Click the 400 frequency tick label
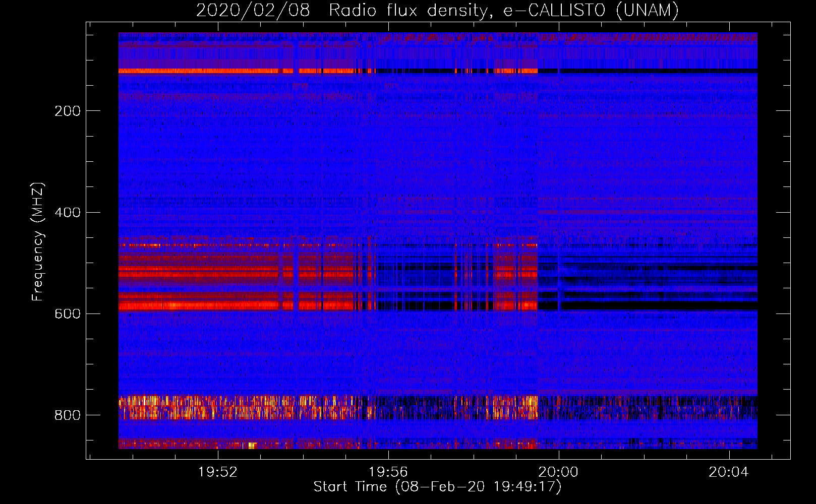816x504 pixels. [68, 212]
